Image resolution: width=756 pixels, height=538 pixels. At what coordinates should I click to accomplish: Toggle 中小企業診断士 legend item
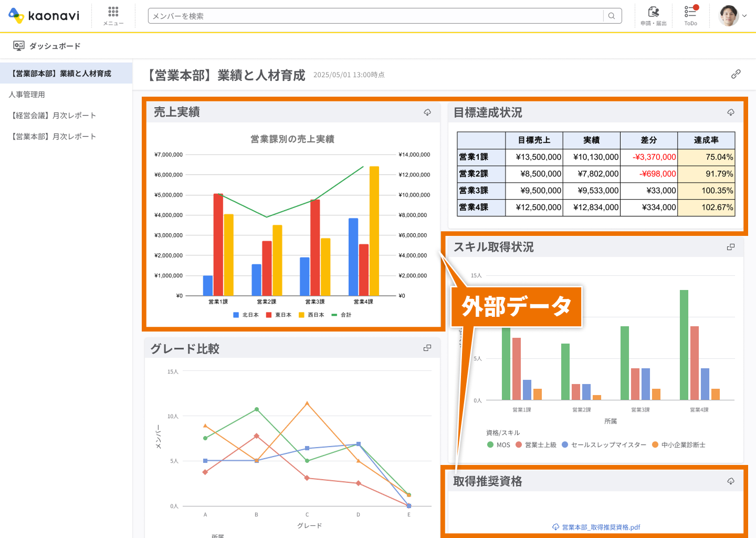click(679, 444)
